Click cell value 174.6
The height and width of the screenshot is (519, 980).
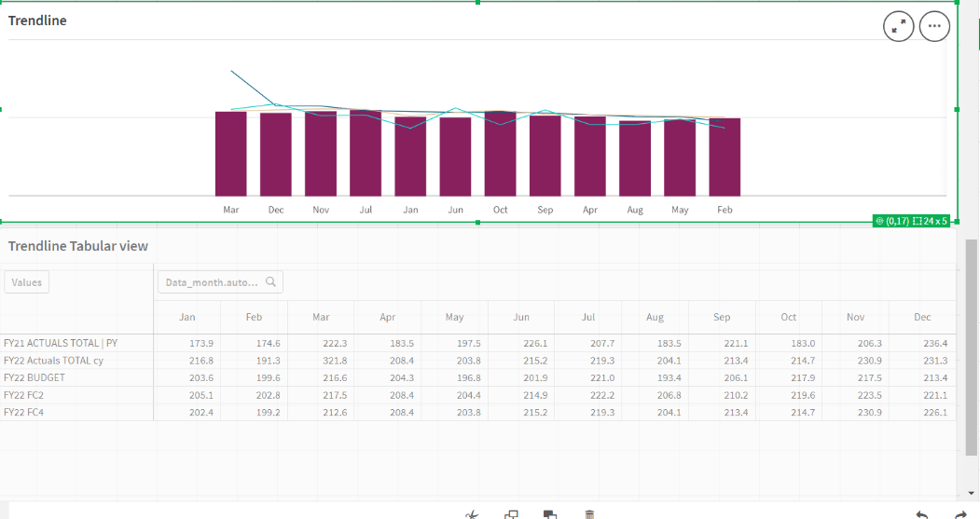click(269, 343)
